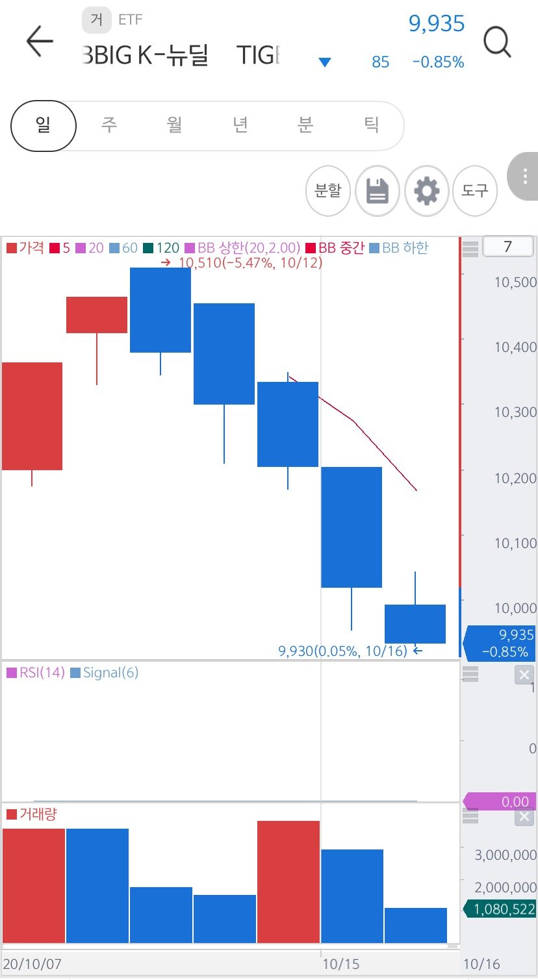Screen dimensions: 538x980
Task: Click the red 가격 legend swatch
Action: pyautogui.click(x=11, y=247)
